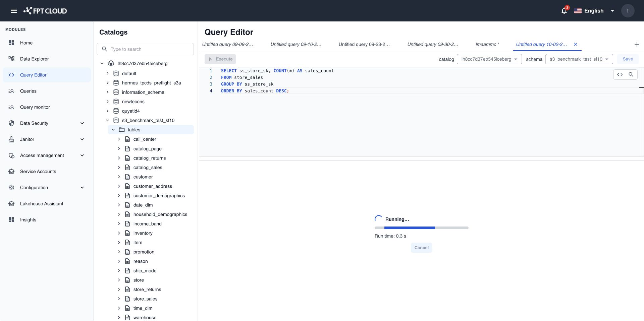Select the quyetld4 schema

131,111
